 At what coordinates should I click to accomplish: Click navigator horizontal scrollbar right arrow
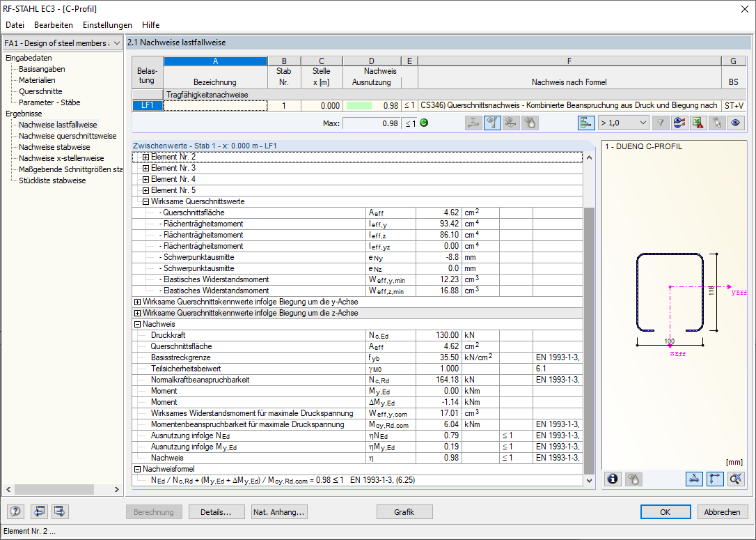point(117,489)
